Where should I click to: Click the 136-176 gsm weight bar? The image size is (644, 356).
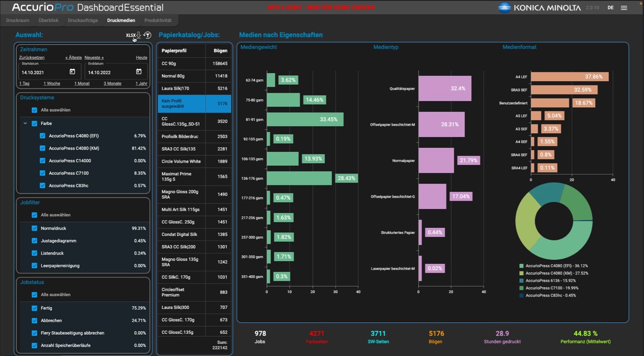(299, 178)
